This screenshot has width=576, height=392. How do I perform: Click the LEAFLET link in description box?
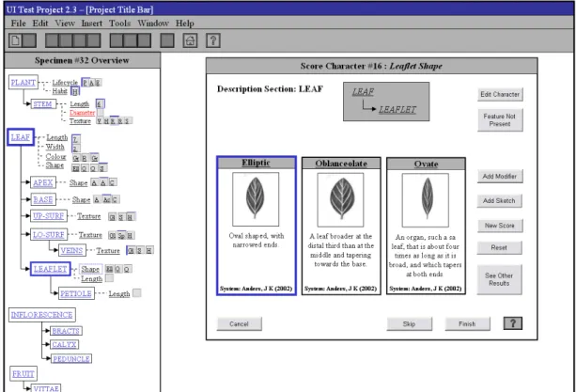pos(397,109)
